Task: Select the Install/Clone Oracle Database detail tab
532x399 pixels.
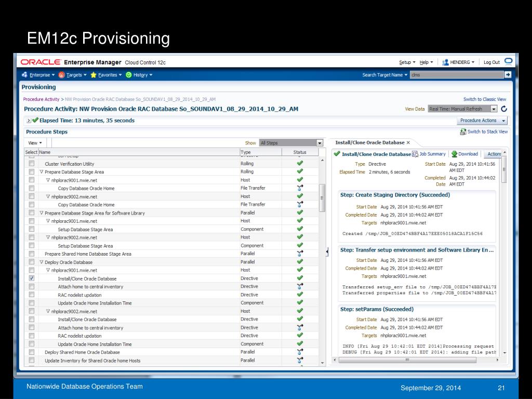Action: click(369, 143)
